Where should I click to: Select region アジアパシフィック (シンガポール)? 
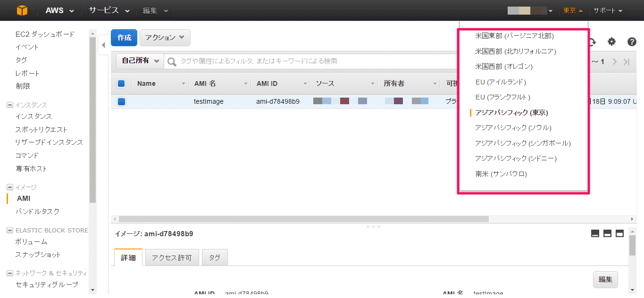point(523,143)
